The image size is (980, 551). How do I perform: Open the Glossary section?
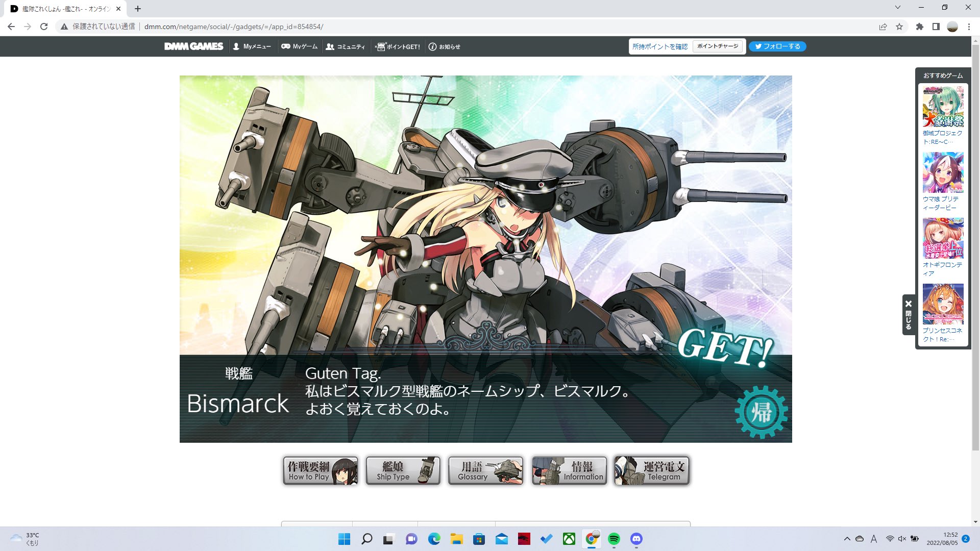tap(485, 470)
